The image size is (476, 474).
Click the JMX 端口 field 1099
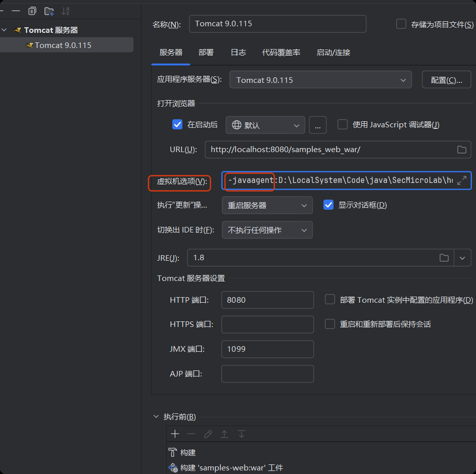click(x=267, y=349)
